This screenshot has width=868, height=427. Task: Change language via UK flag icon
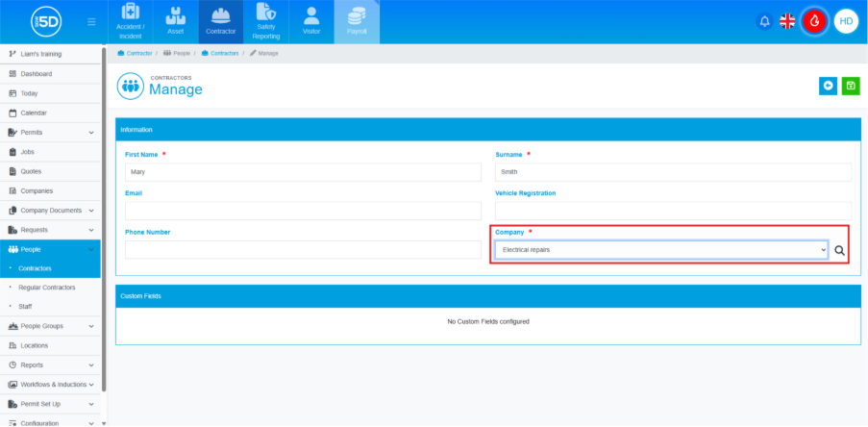point(787,21)
